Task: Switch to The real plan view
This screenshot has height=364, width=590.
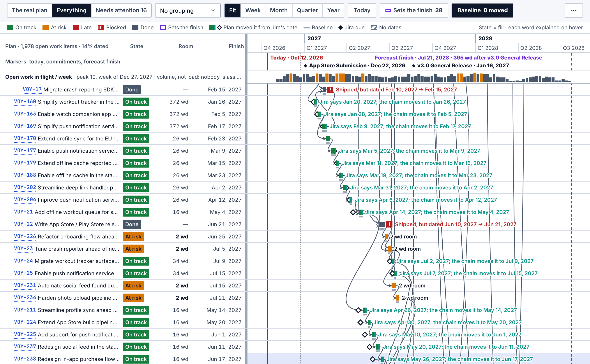Action: click(30, 10)
